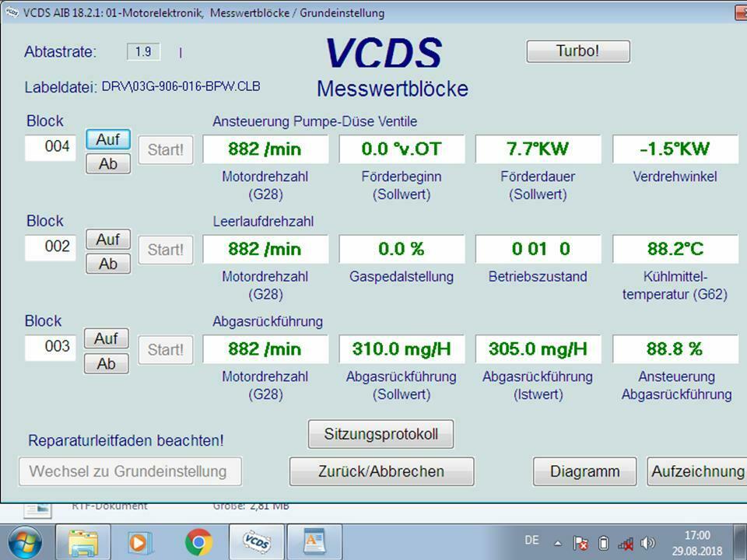The height and width of the screenshot is (560, 747).
Task: Select the 88.8 % Ansteuerung value
Action: (x=675, y=349)
